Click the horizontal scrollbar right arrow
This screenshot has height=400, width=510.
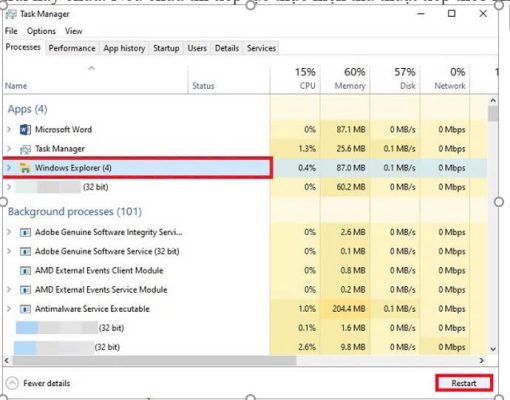point(481,360)
